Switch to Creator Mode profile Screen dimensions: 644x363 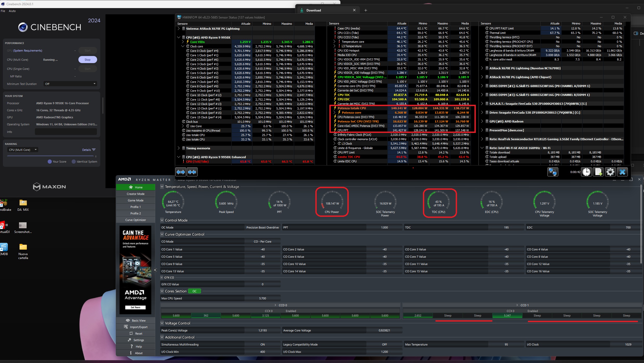pyautogui.click(x=136, y=194)
